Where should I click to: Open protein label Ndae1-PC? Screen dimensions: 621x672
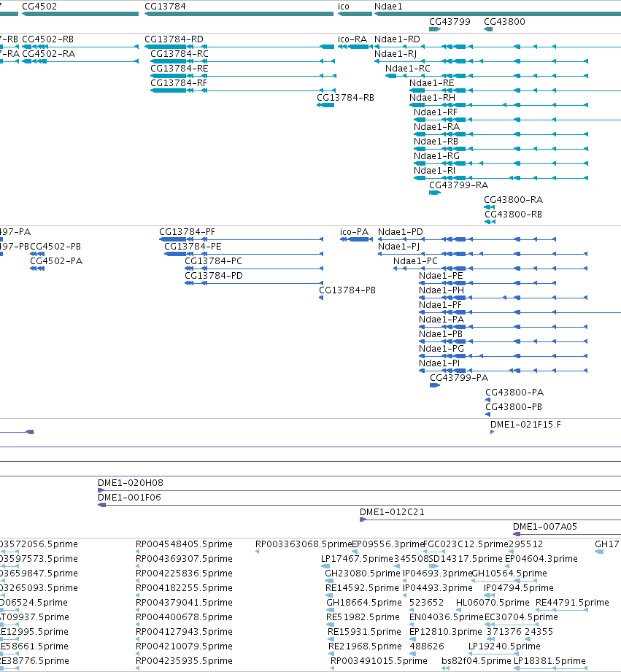coord(416,261)
